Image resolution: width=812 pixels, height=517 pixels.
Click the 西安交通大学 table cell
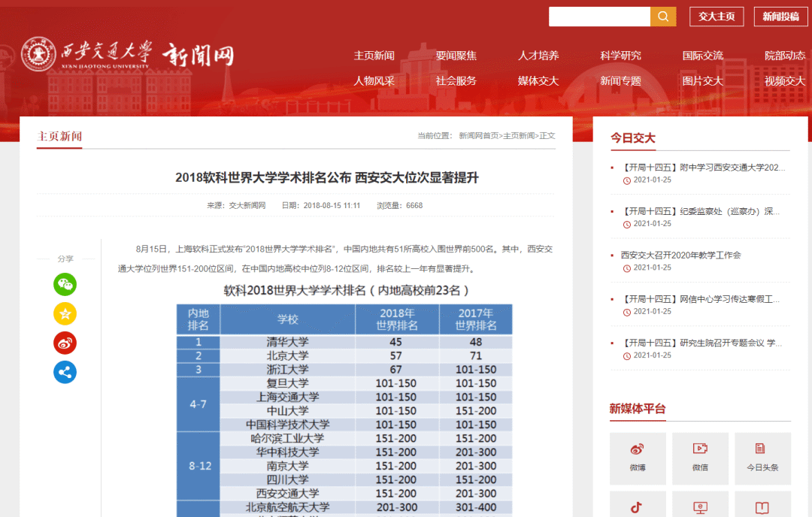tap(287, 493)
